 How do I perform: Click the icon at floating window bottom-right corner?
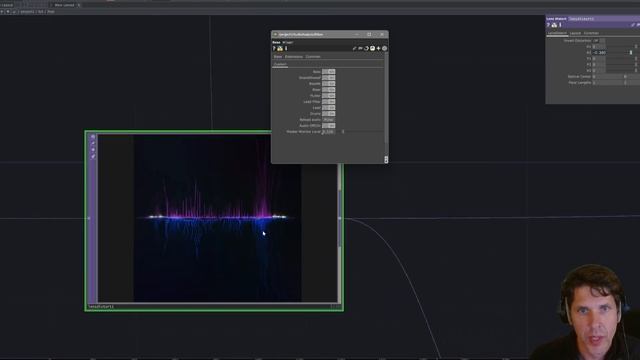tap(386, 160)
